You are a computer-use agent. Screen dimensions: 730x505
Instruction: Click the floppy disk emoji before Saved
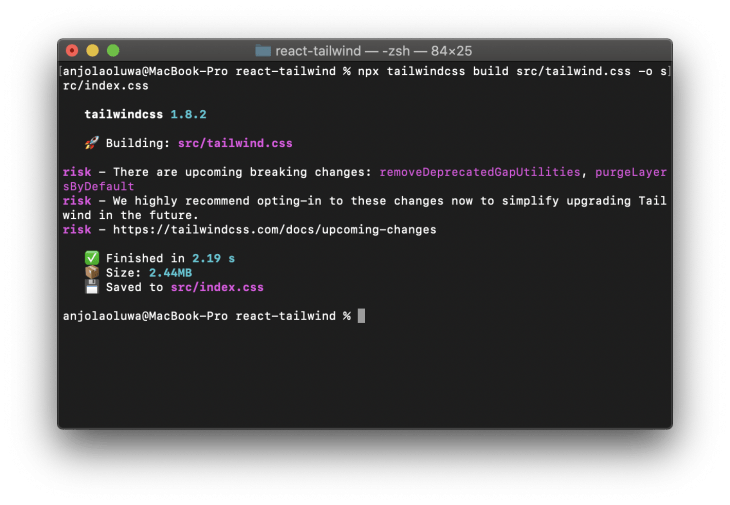(x=92, y=287)
